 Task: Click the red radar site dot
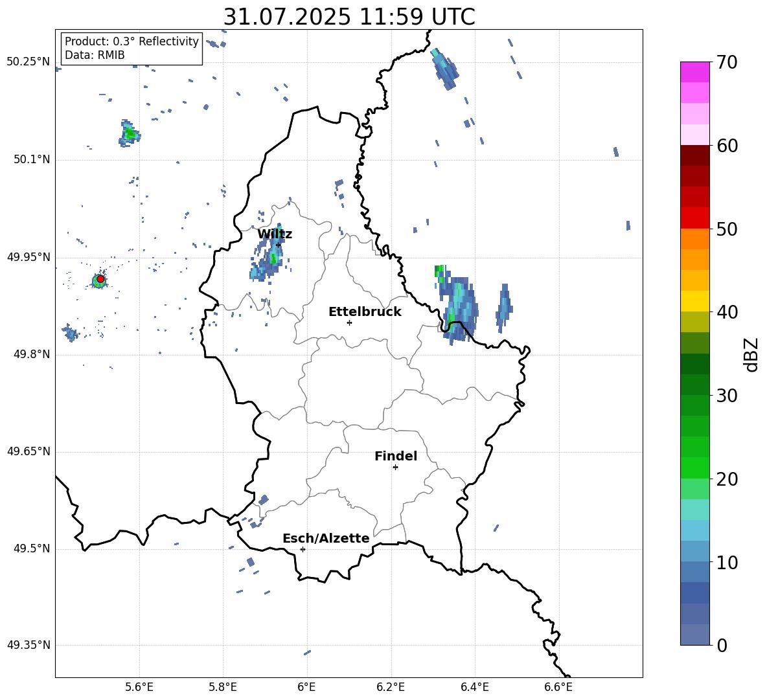tap(100, 278)
